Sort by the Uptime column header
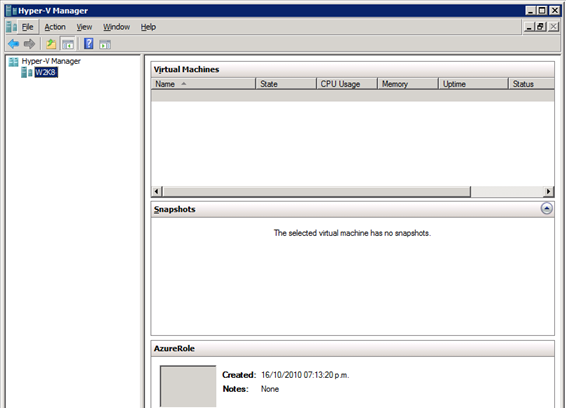566x408 pixels. [x=473, y=84]
